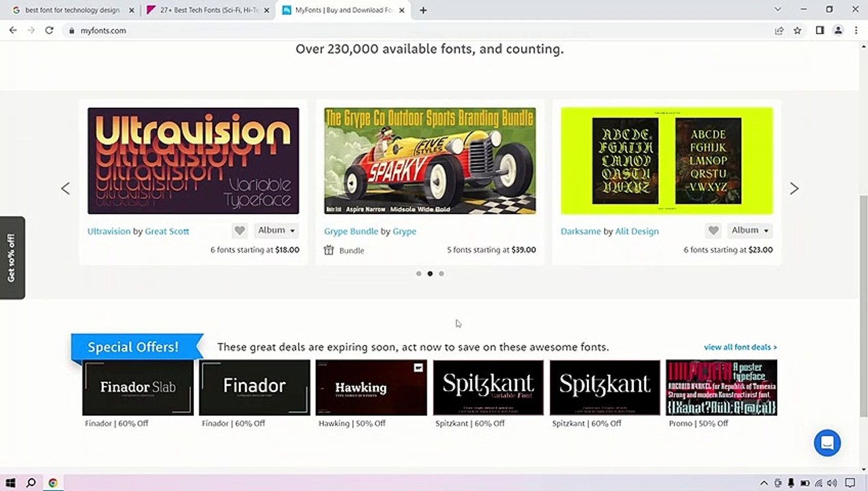Click 'Hawking | 50% Off' caption

[352, 423]
